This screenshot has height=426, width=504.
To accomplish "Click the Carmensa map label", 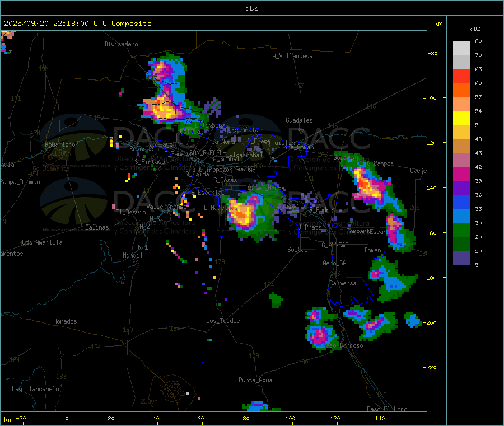I will [x=343, y=283].
